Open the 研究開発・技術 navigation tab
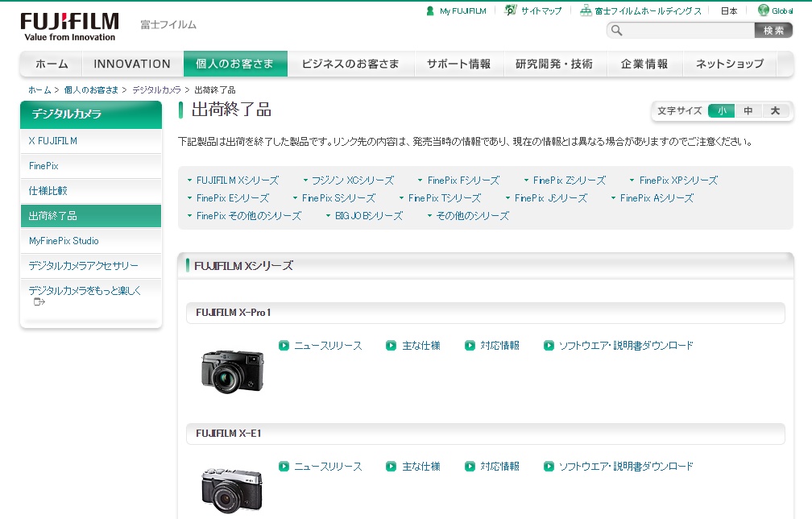This screenshot has width=812, height=519. (554, 64)
